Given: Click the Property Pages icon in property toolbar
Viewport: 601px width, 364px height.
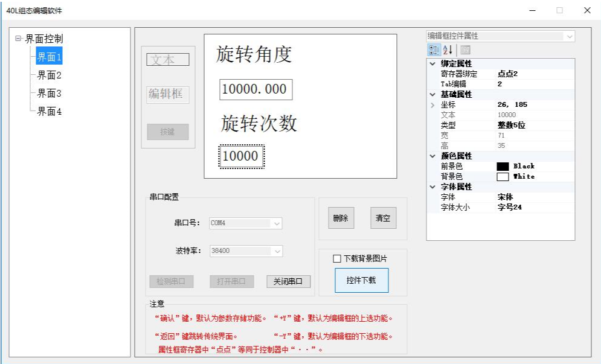Looking at the screenshot, I should click(466, 50).
